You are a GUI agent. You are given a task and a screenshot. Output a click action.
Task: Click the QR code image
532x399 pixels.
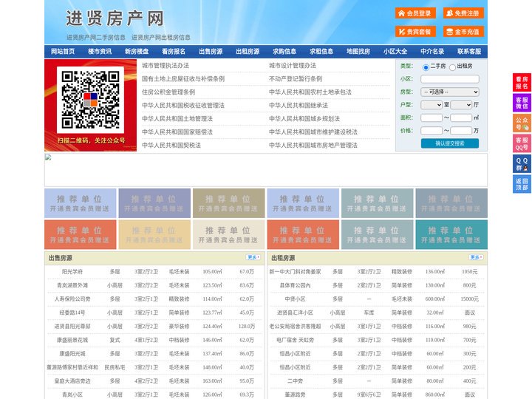pos(90,100)
